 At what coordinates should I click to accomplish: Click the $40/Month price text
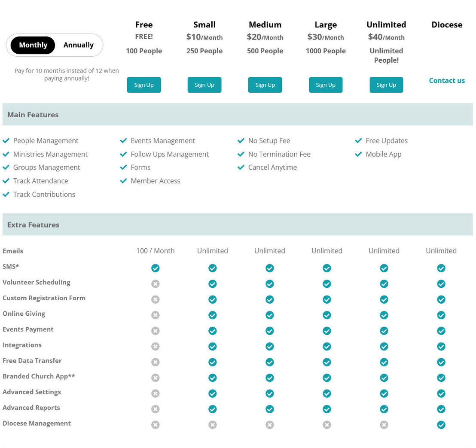tap(386, 37)
